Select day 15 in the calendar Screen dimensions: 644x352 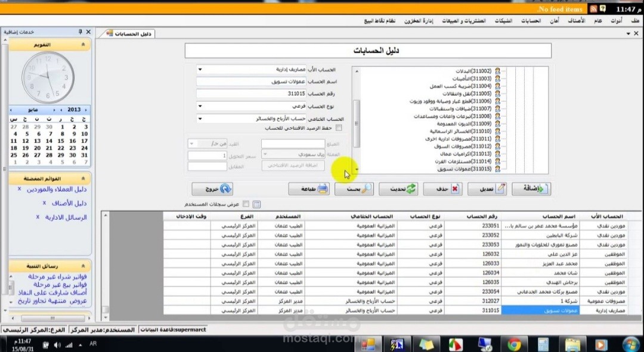[x=61, y=141]
